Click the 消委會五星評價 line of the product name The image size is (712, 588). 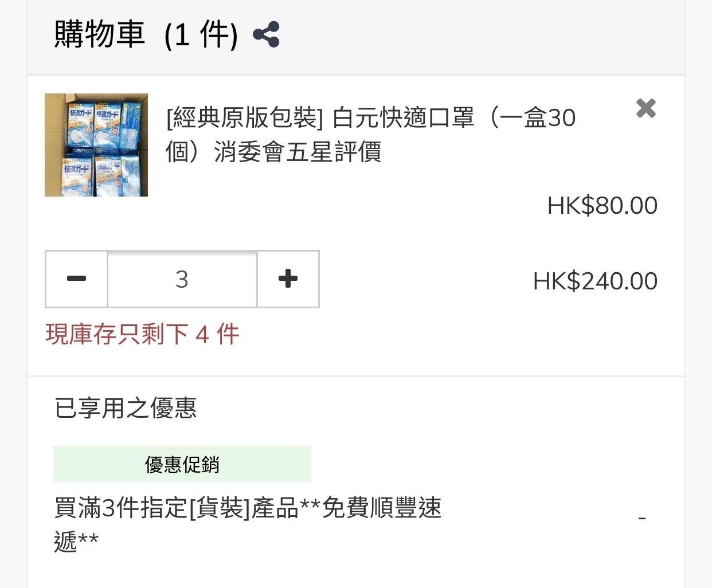point(298,152)
